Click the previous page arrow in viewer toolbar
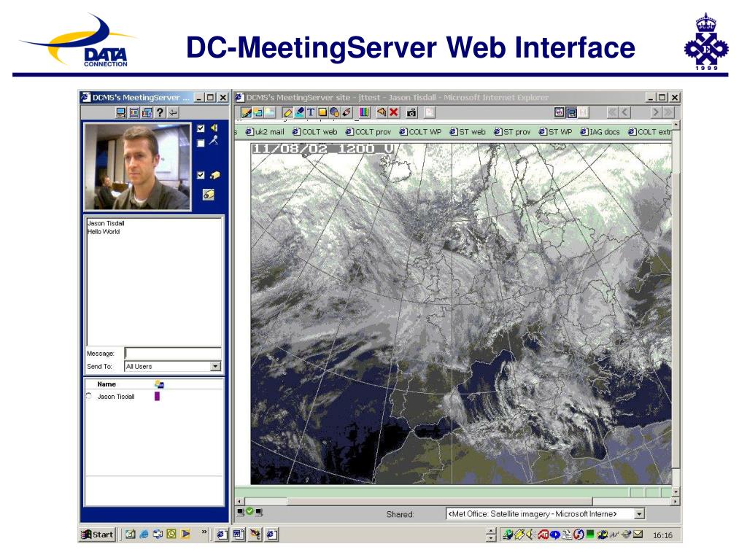The image size is (747, 560). click(624, 112)
